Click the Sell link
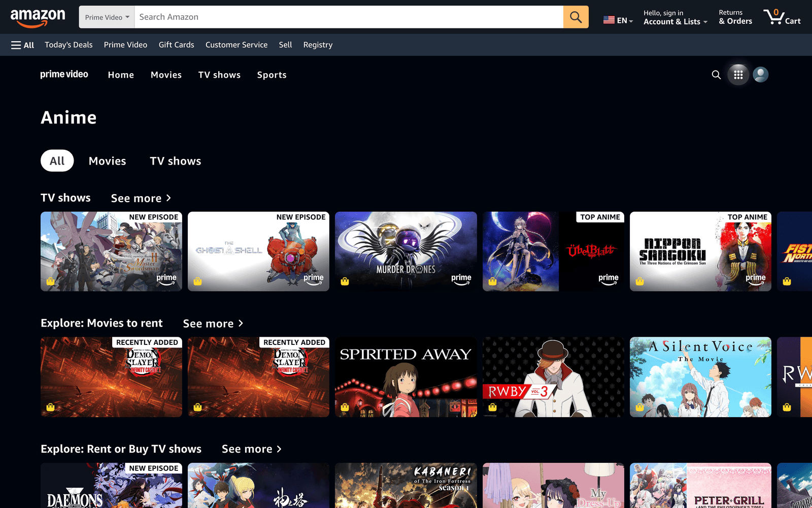This screenshot has height=508, width=812. [x=285, y=45]
